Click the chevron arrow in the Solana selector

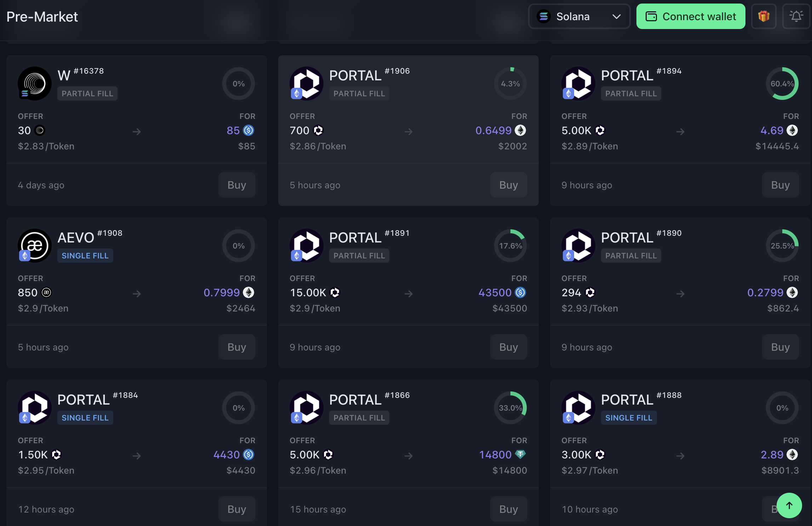coord(617,16)
